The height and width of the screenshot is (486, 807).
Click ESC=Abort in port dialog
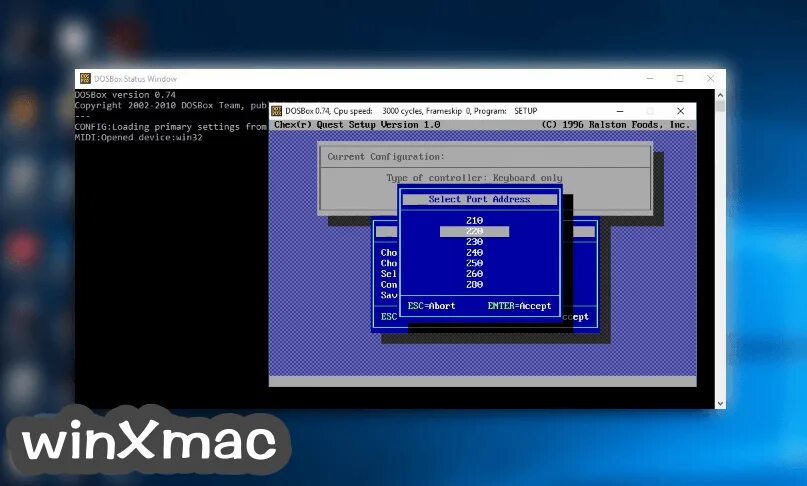(x=431, y=306)
